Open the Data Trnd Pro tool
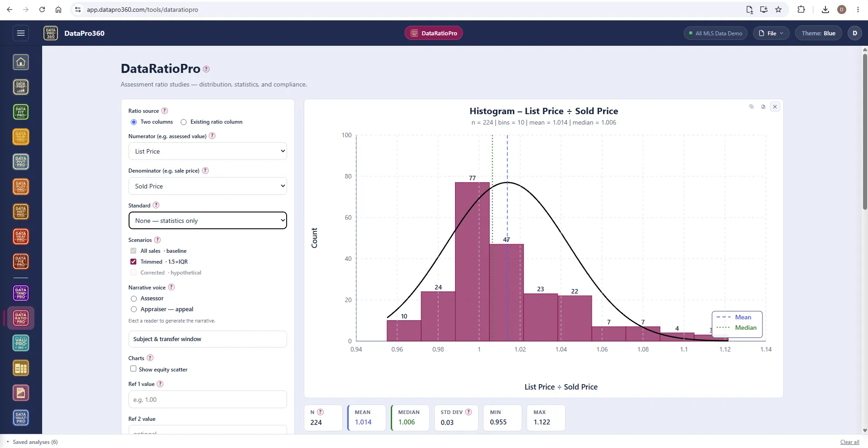This screenshot has width=868, height=448. [21, 293]
